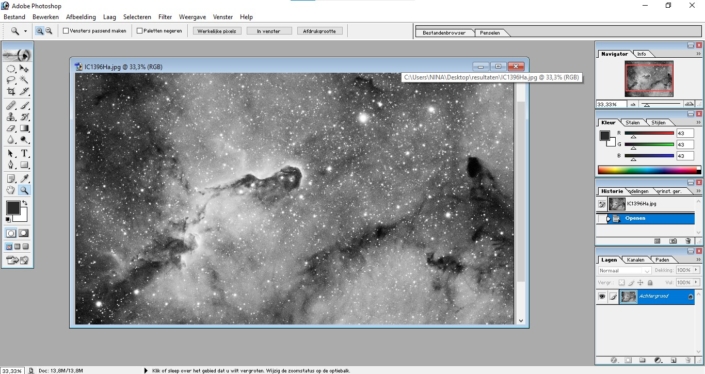705x374 pixels.
Task: Select the Eraser tool
Action: click(x=11, y=128)
